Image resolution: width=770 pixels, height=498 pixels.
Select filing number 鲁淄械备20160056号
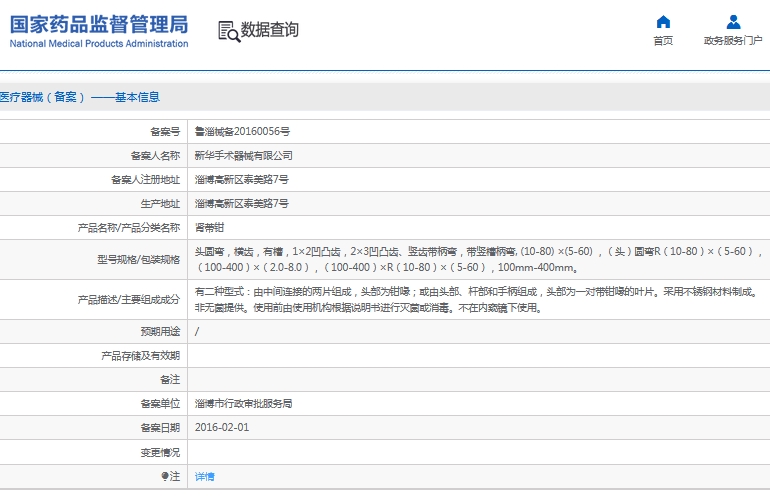click(x=242, y=132)
